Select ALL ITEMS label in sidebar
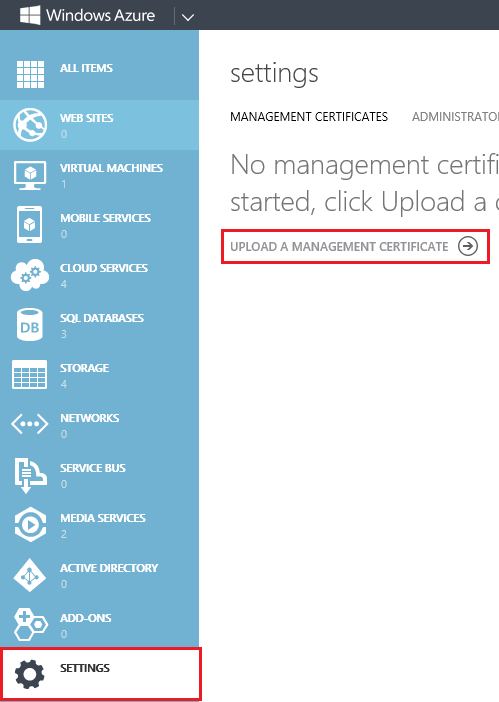This screenshot has width=499, height=702. 86,68
